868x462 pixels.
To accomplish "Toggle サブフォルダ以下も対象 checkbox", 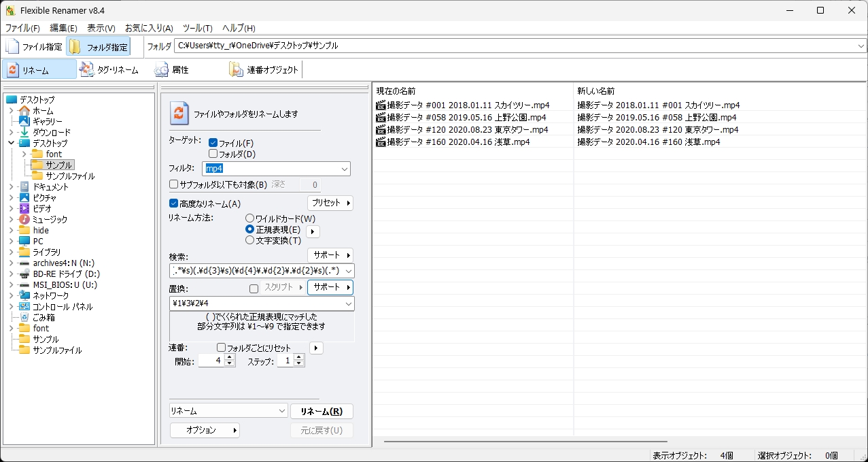I will [x=174, y=184].
